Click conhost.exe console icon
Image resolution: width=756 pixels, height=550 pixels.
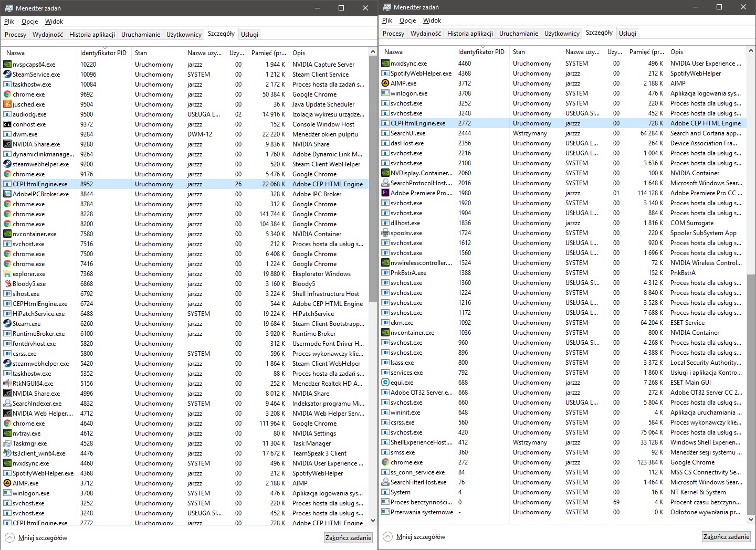tap(7, 124)
